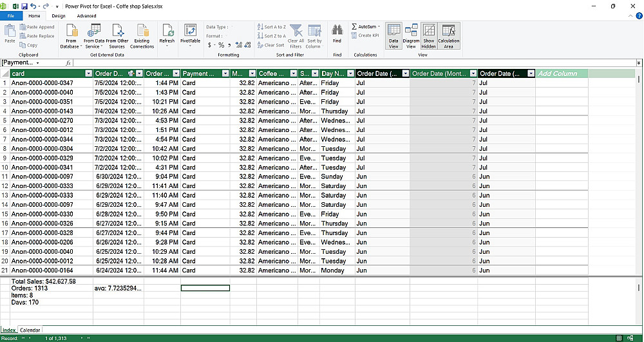Switch to the Advanced ribbon tab
Screen dimensions: 644x342
[x=86, y=16]
